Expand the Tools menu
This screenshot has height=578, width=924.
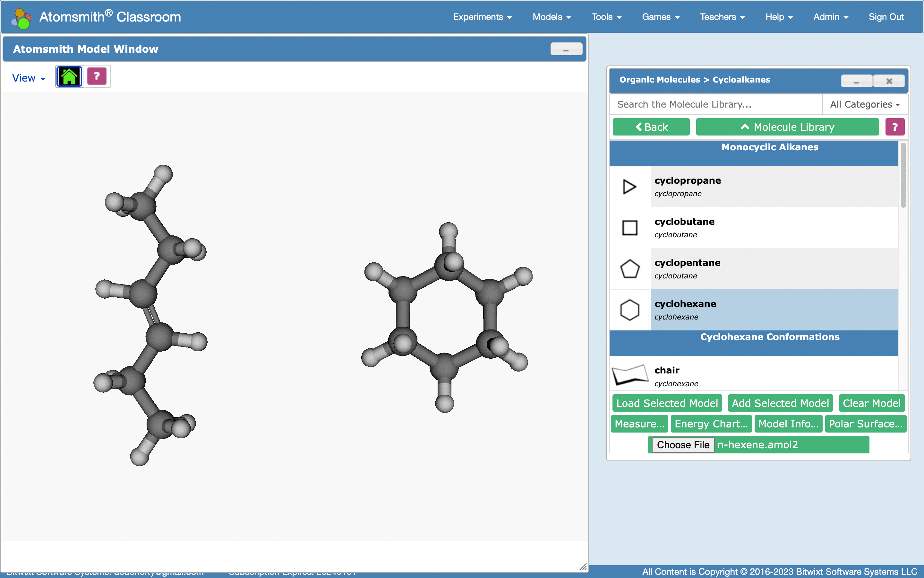pyautogui.click(x=606, y=17)
